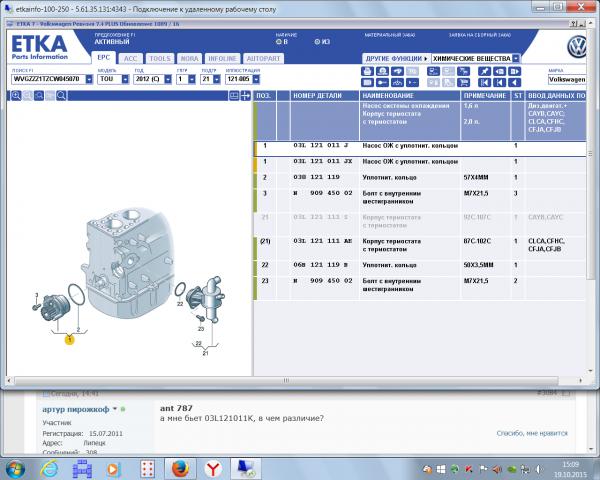This screenshot has height=480, width=600.
Task: Click the Windows Start button
Action: click(15, 469)
